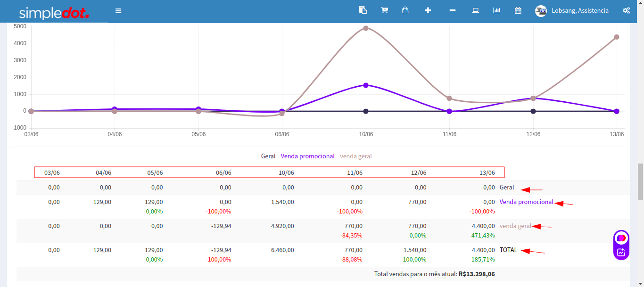Toggle Venda promocional series in chart legend
The width and height of the screenshot is (644, 287).
(307, 156)
